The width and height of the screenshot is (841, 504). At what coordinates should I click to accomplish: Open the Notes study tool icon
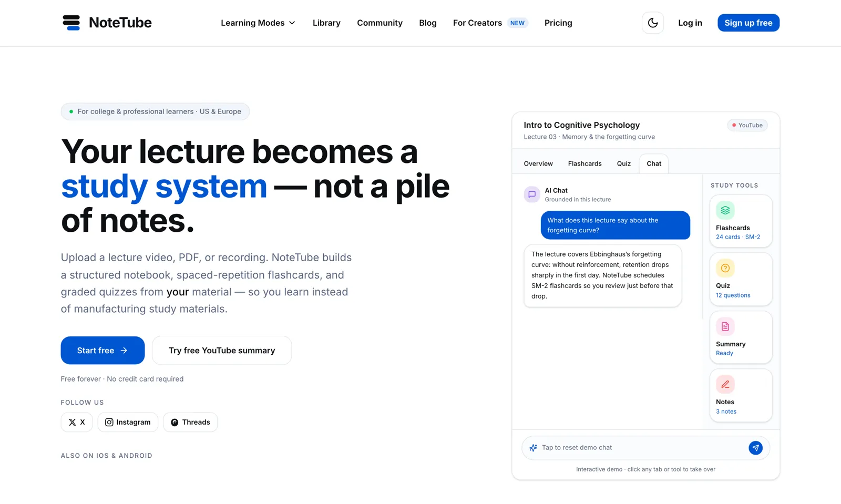tap(725, 384)
